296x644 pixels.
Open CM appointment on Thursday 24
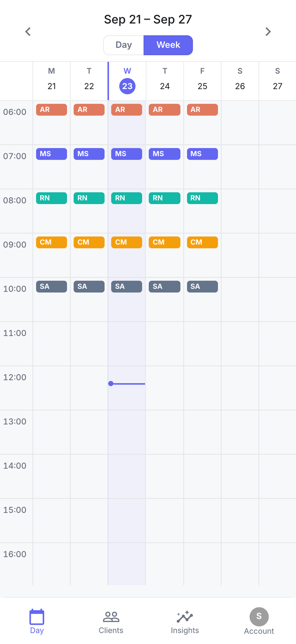(164, 242)
